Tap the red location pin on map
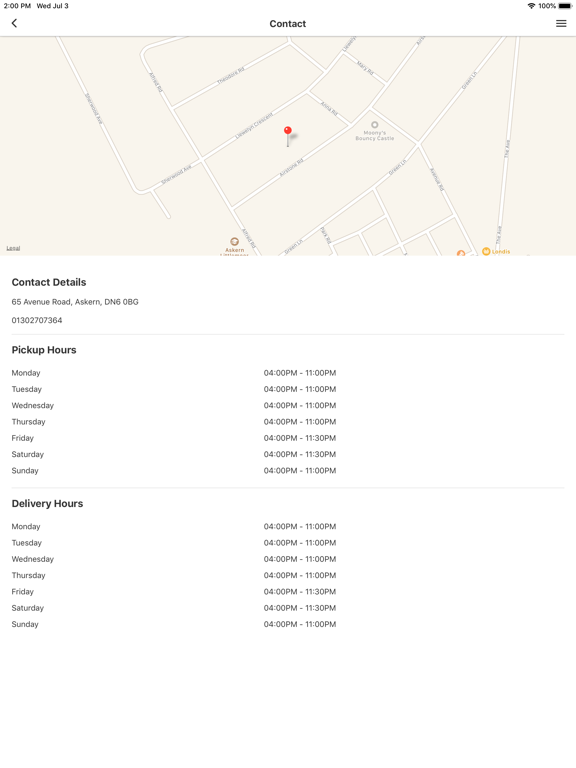This screenshot has width=576, height=768. click(288, 136)
